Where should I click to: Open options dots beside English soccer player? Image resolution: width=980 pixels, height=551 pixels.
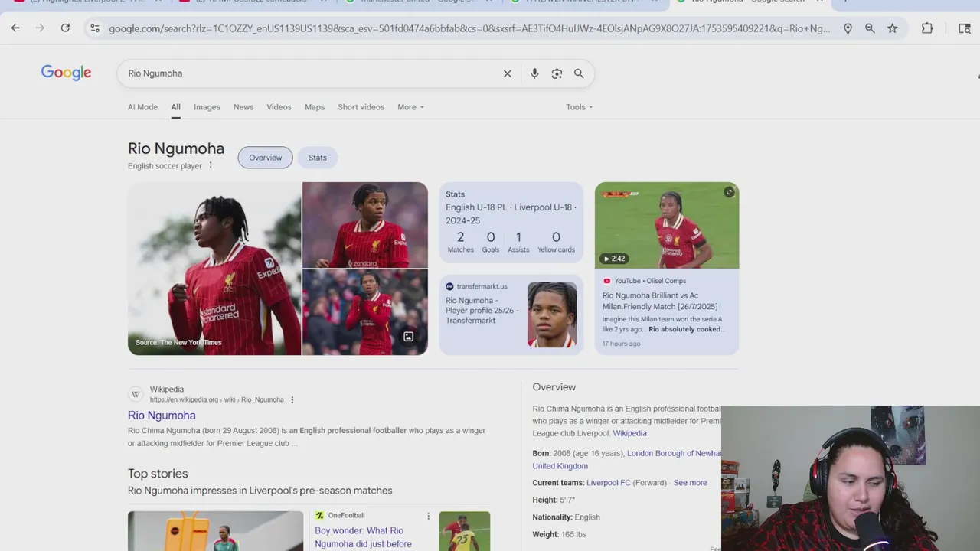[x=211, y=165]
